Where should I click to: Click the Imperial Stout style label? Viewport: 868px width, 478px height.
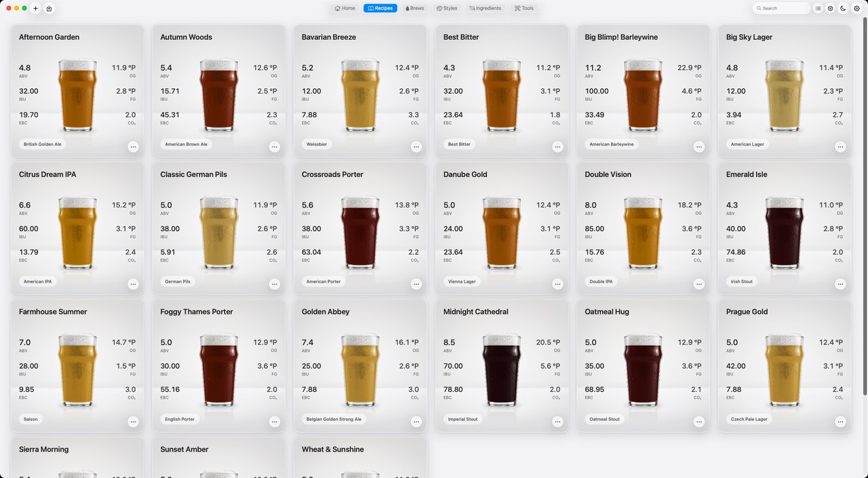pos(463,419)
